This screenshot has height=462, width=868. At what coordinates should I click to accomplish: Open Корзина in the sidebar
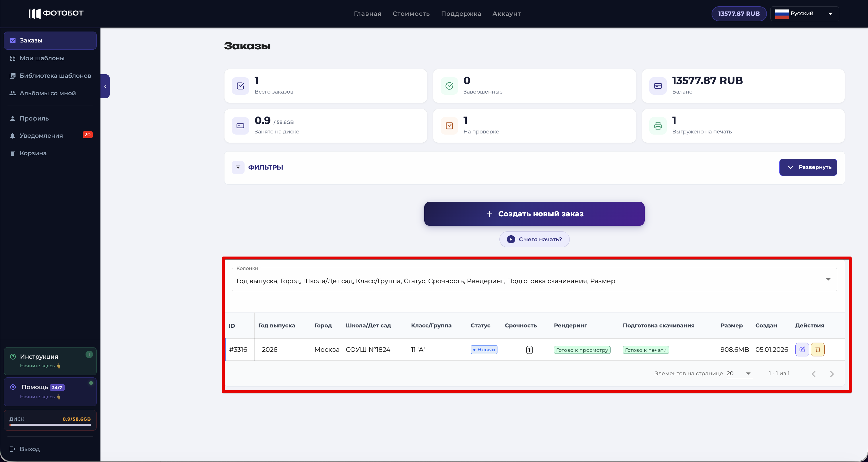click(50, 153)
